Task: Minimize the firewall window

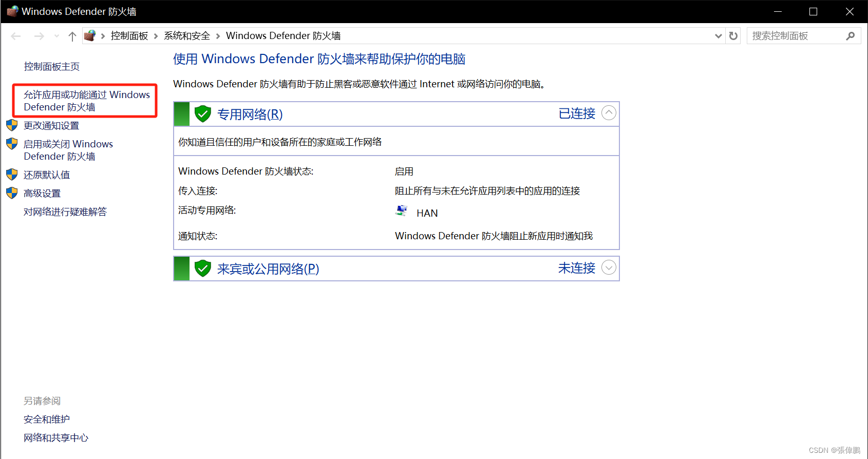Action: pos(778,11)
